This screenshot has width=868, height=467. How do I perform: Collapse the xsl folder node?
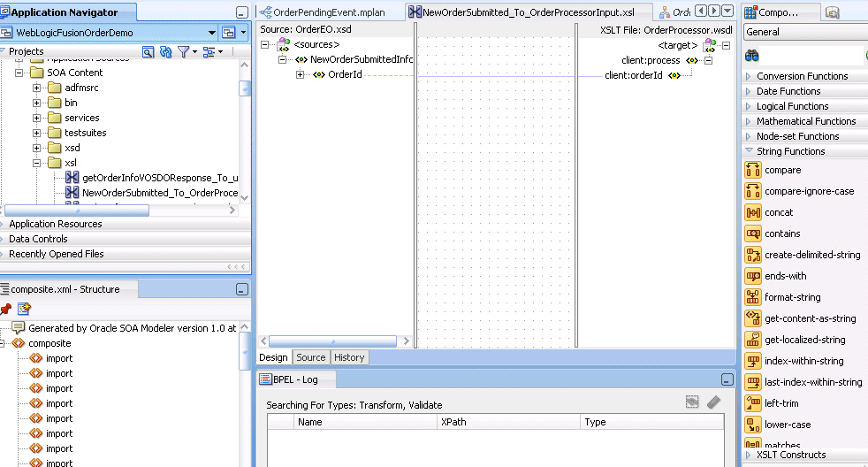point(36,163)
